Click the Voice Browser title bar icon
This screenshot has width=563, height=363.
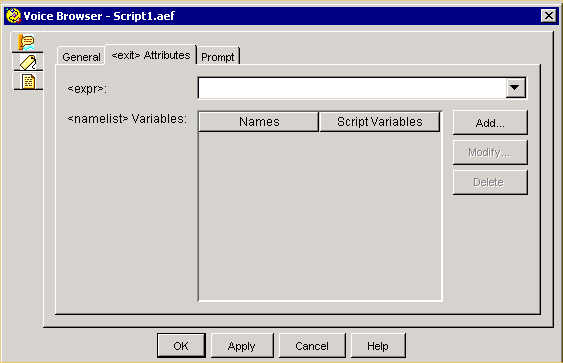point(14,16)
